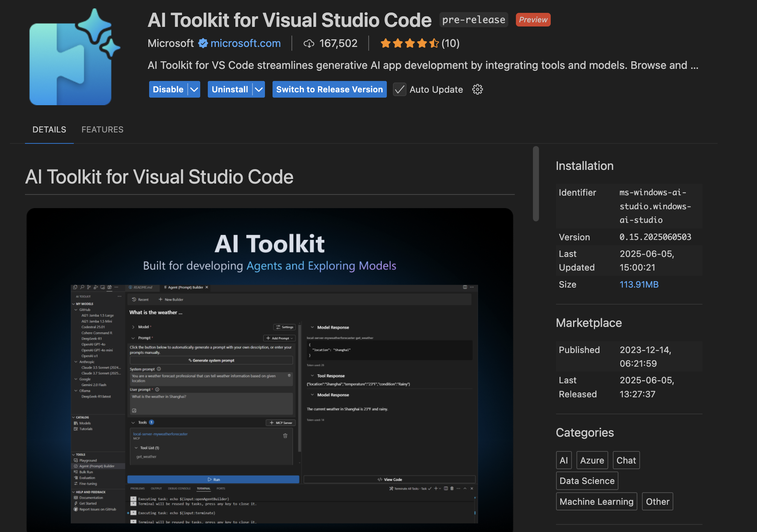The width and height of the screenshot is (757, 532).
Task: Click the Microsoft publisher name
Action: 171,44
